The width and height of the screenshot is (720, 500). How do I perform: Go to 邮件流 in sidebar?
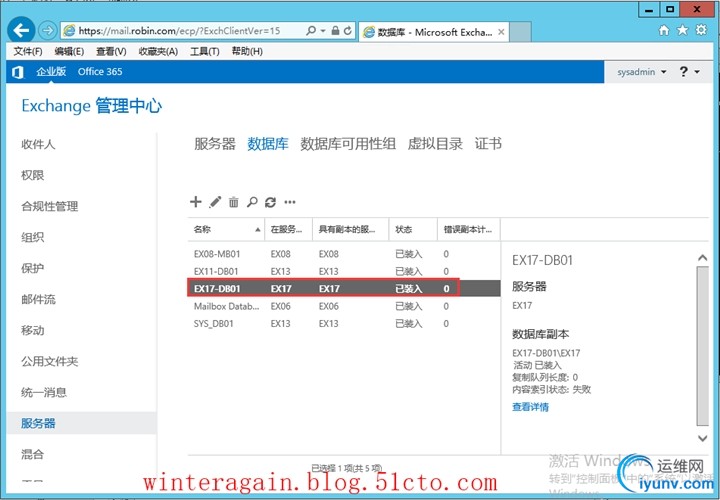coord(38,299)
